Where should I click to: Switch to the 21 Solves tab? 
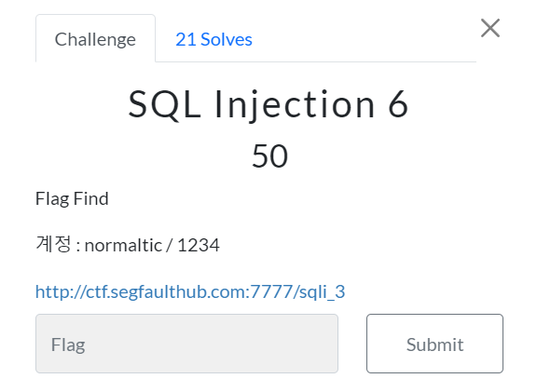click(213, 39)
